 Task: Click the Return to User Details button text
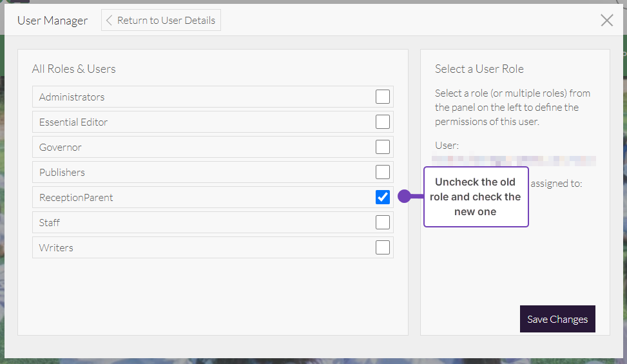pyautogui.click(x=166, y=20)
